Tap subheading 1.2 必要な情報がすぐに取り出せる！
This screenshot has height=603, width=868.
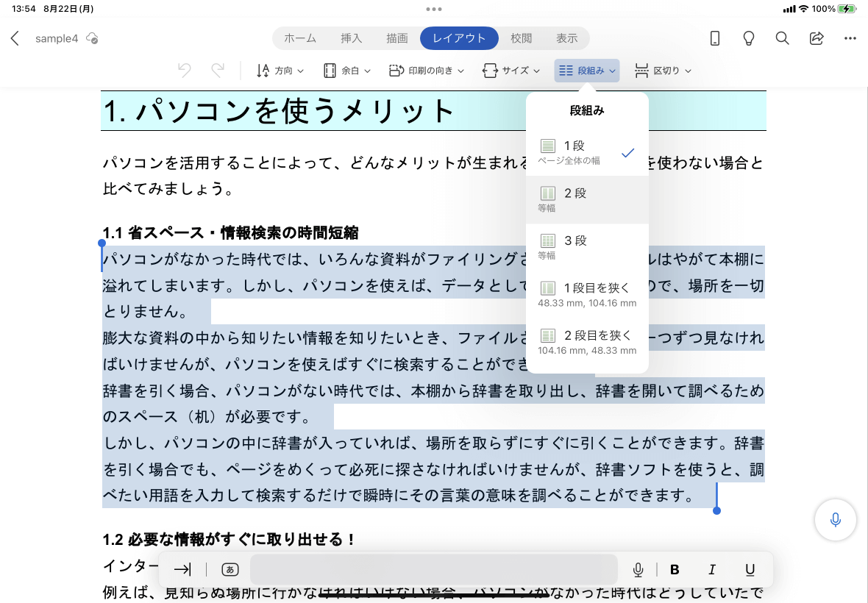pyautogui.click(x=230, y=539)
